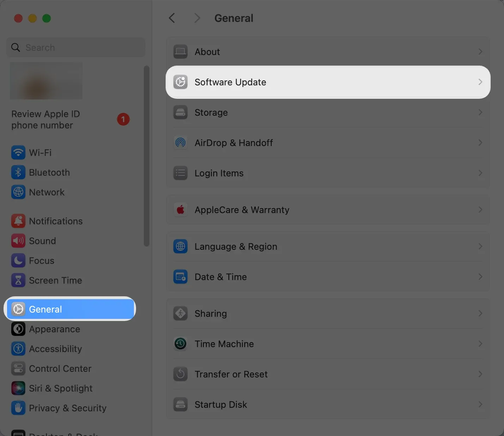The image size is (504, 436).
Task: Expand the AppleCare & Warranty row chevron
Action: (480, 210)
